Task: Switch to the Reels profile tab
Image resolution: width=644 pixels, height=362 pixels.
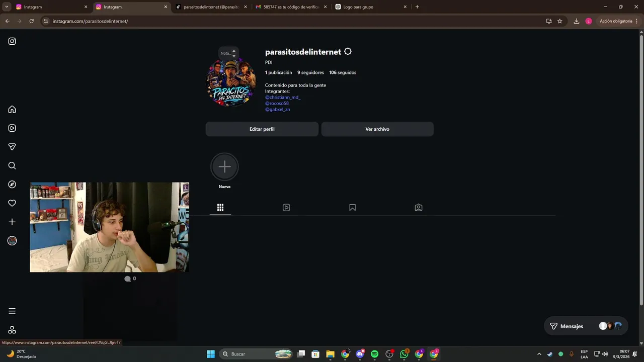Action: [286, 208]
